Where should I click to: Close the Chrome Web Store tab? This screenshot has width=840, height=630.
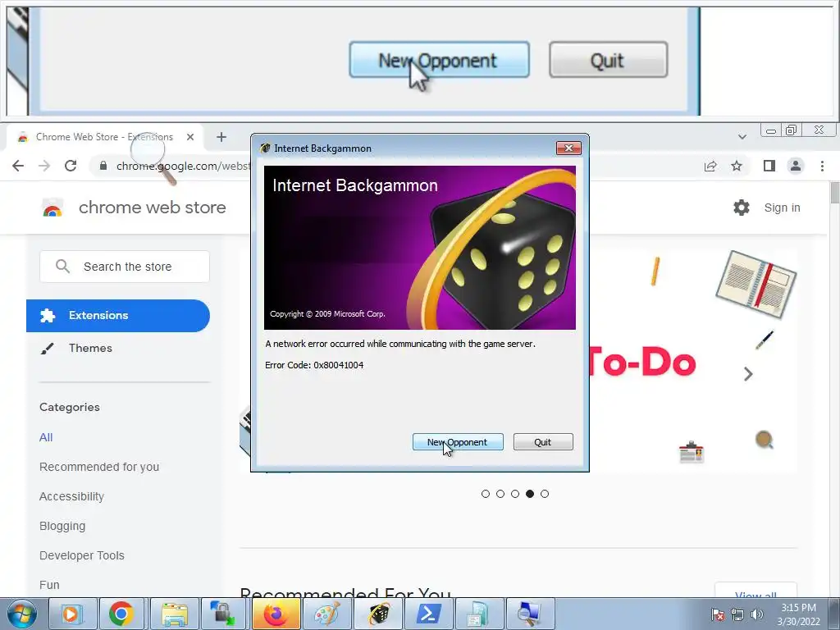190,137
